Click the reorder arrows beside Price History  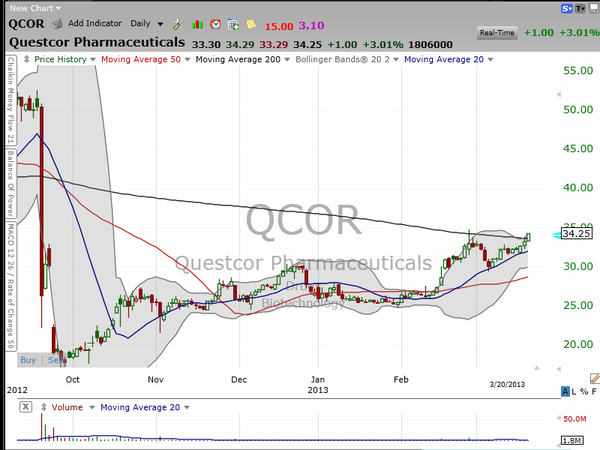(x=26, y=59)
